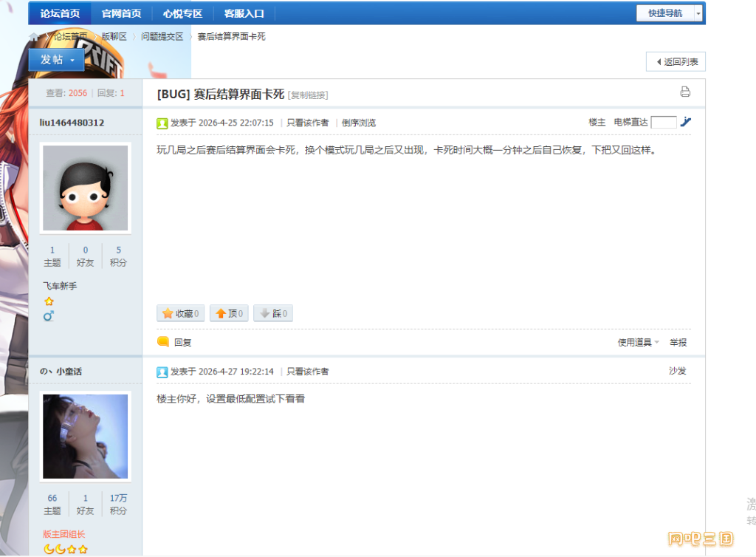Viewport: 756px width, 557px height.
Task: Go to 问题提交区 breadcrumb link
Action: (162, 37)
